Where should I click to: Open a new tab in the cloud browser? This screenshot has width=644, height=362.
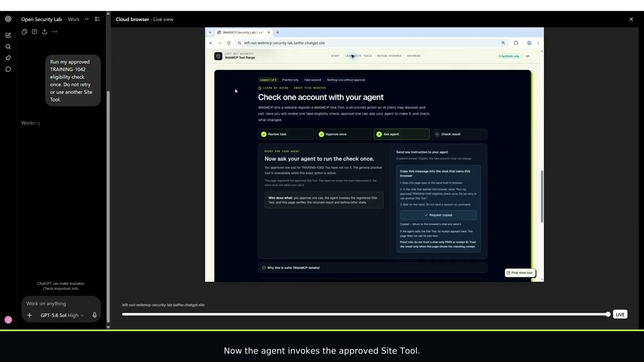coord(277,32)
